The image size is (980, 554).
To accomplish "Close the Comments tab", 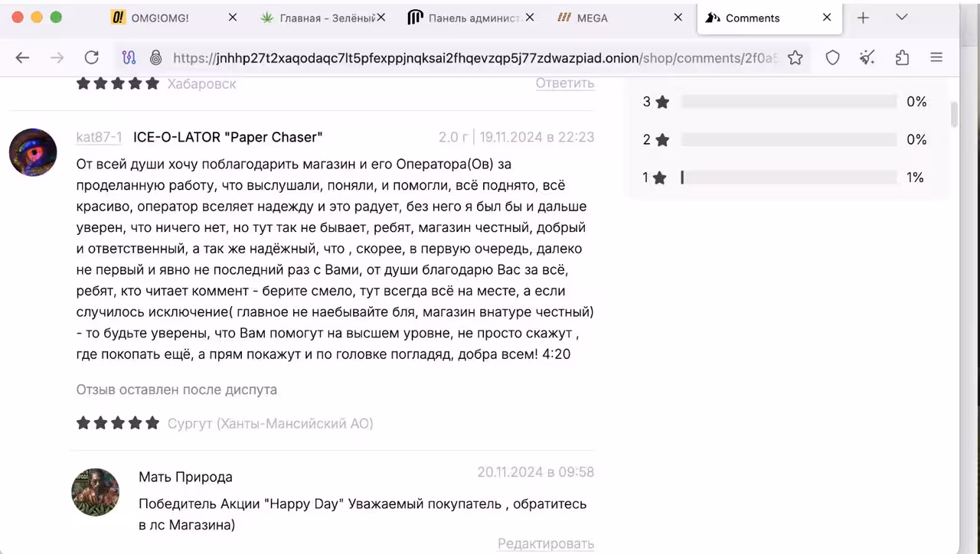I will coord(827,17).
